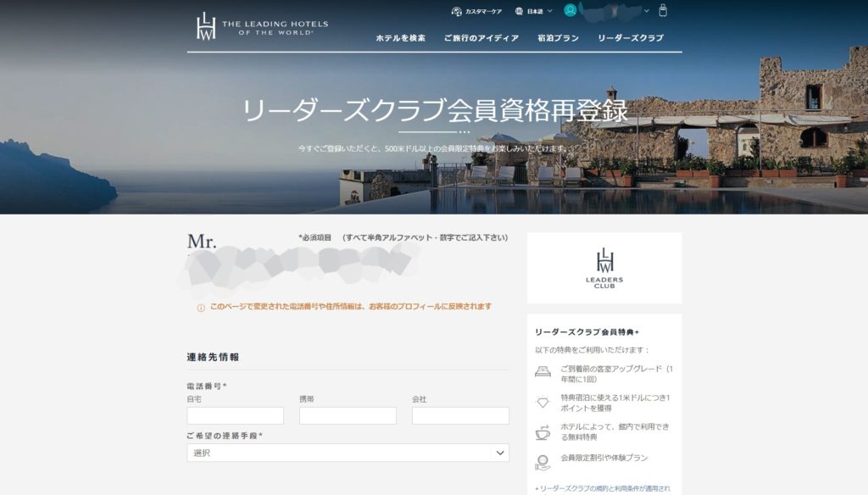Open the ご旅行のアイディア menu
Image resolution: width=868 pixels, height=495 pixels.
tap(481, 38)
